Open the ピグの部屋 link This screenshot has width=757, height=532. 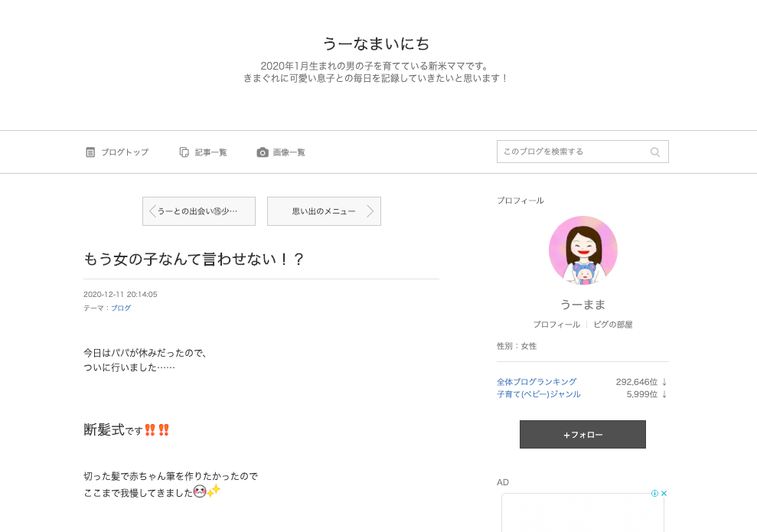612,325
